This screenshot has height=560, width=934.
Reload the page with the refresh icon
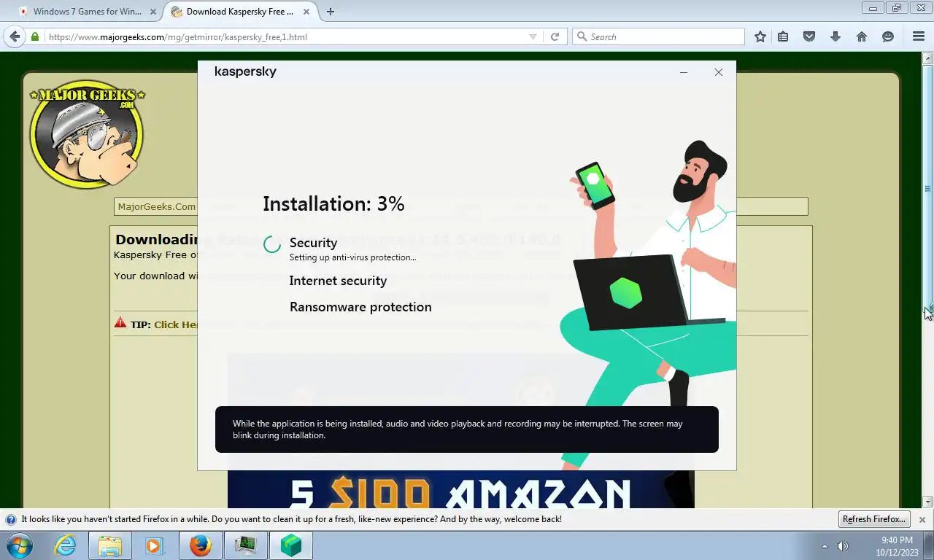coord(555,36)
